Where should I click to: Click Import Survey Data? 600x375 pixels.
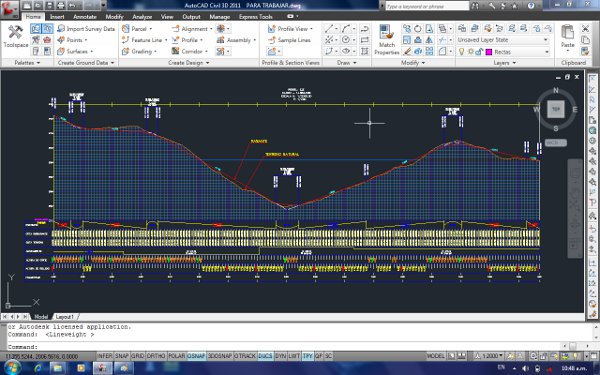coord(86,29)
